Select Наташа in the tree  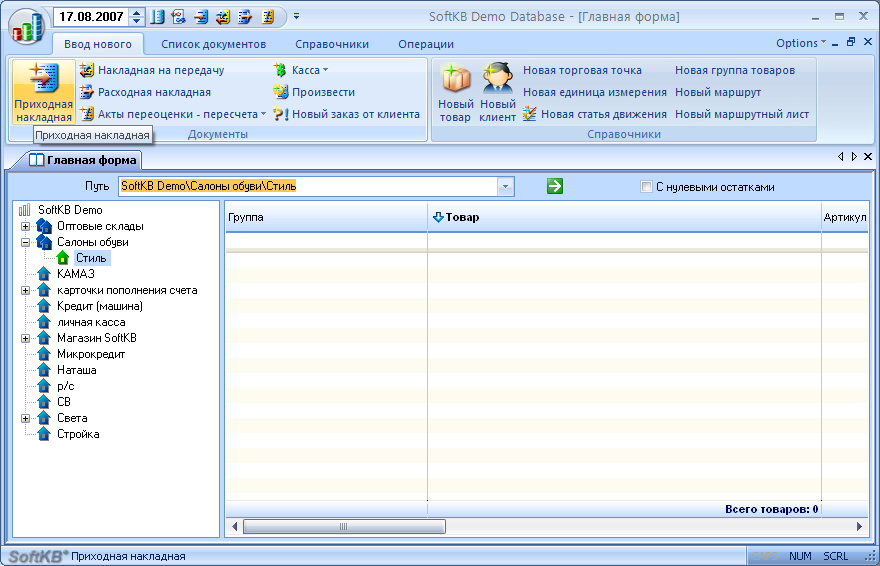[x=76, y=370]
